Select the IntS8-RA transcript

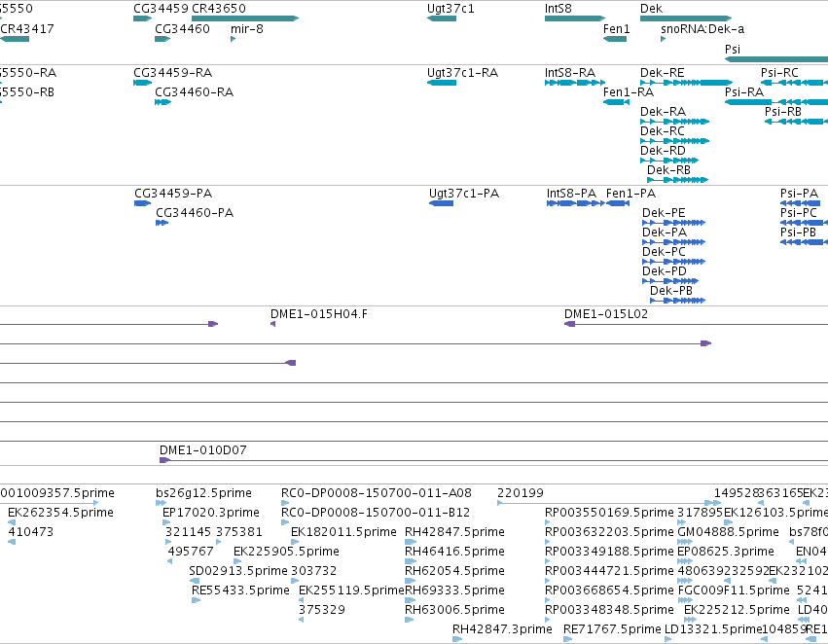575,83
